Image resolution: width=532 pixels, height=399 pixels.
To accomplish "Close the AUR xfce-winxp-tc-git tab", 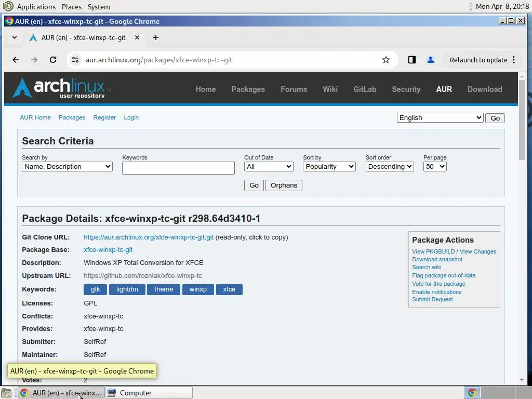I will point(137,37).
